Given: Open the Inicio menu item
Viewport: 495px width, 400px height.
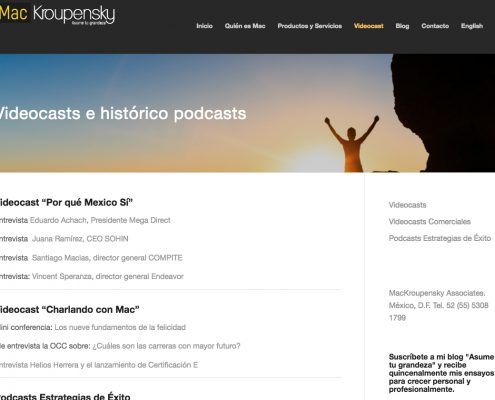Looking at the screenshot, I should pyautogui.click(x=204, y=26).
